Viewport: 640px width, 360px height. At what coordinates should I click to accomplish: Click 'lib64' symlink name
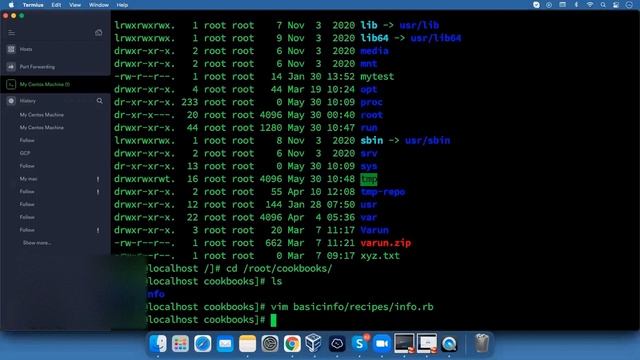click(374, 38)
